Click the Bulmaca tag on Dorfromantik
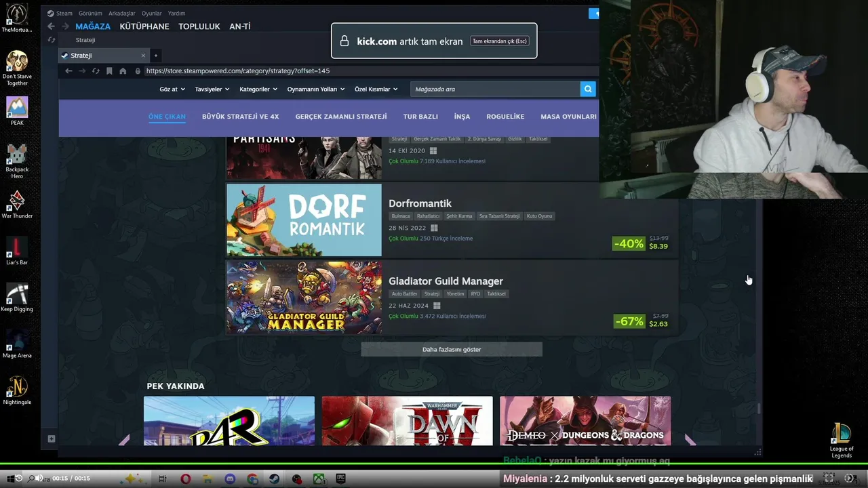 (x=401, y=216)
